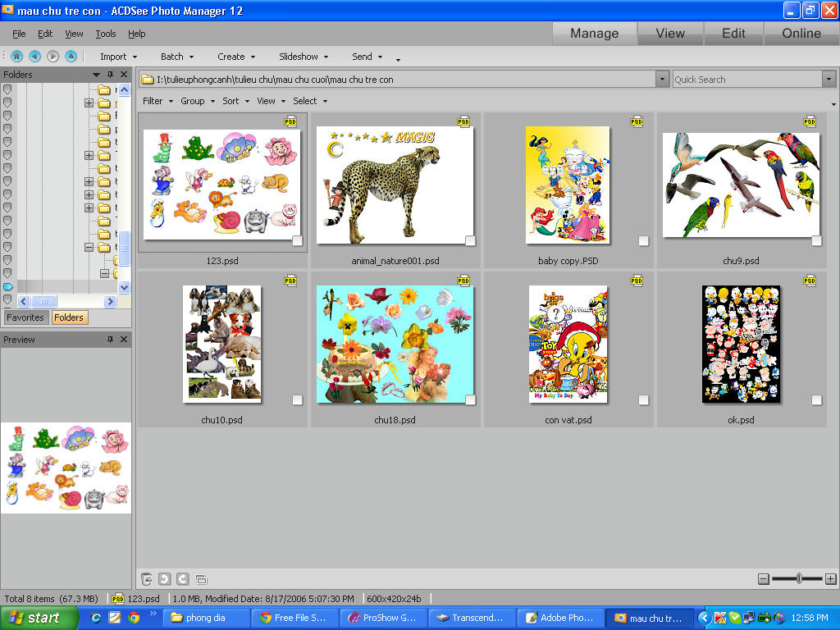Click the Quick Search input field

pos(747,80)
